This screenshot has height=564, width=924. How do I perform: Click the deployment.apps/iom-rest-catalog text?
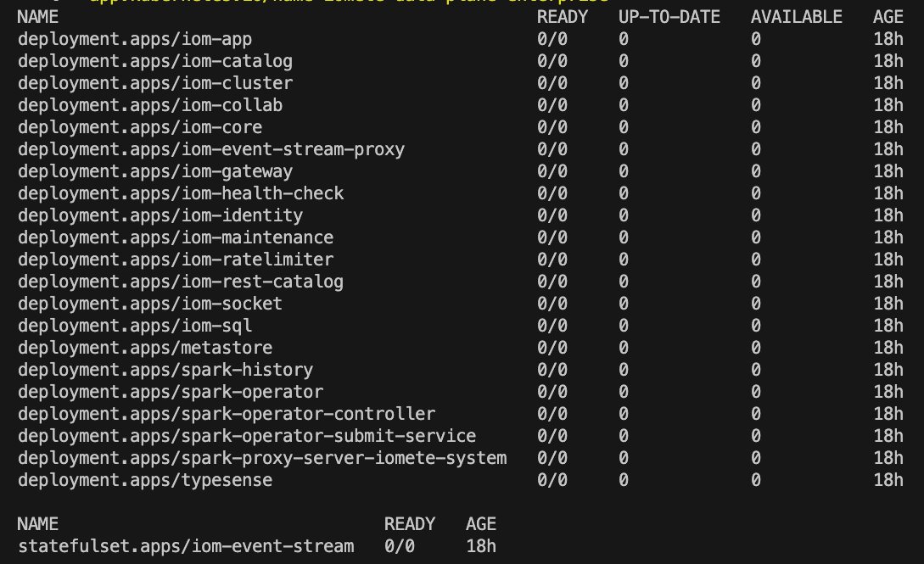(181, 282)
